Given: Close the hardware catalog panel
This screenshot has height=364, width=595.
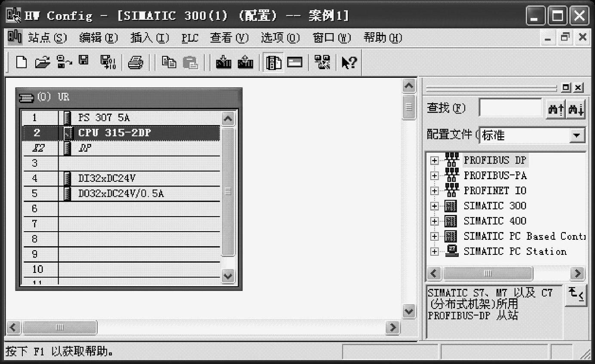Looking at the screenshot, I should coord(579,88).
